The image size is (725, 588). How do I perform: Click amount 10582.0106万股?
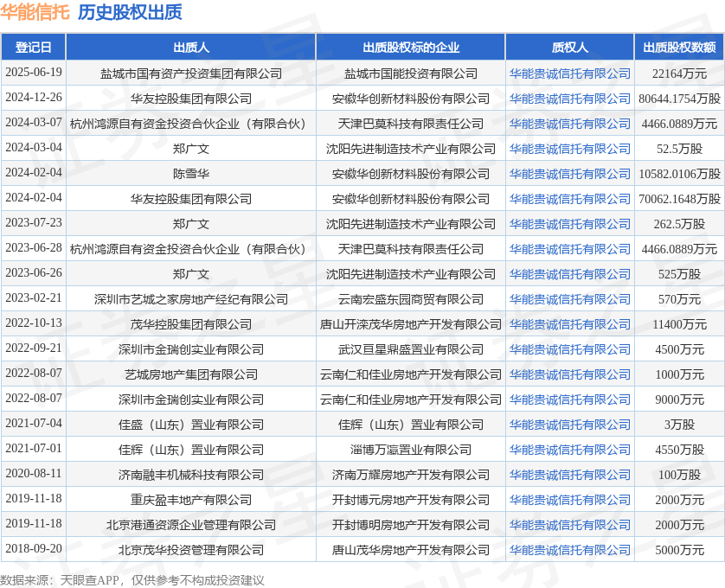pyautogui.click(x=679, y=174)
